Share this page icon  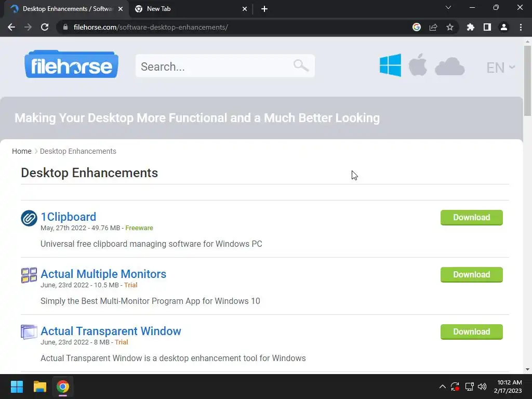(x=433, y=27)
